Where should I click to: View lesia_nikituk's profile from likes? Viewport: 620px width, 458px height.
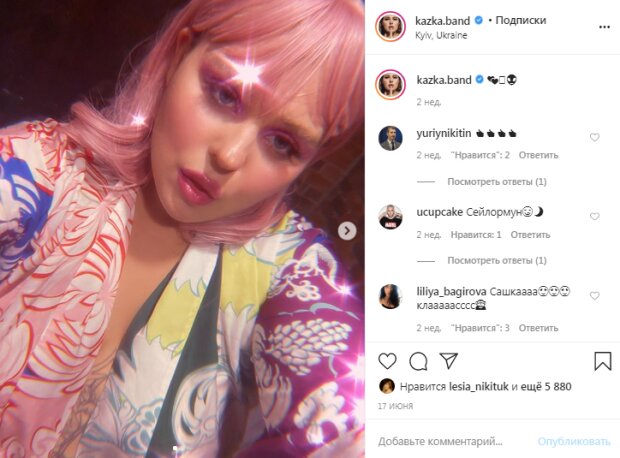coord(478,386)
